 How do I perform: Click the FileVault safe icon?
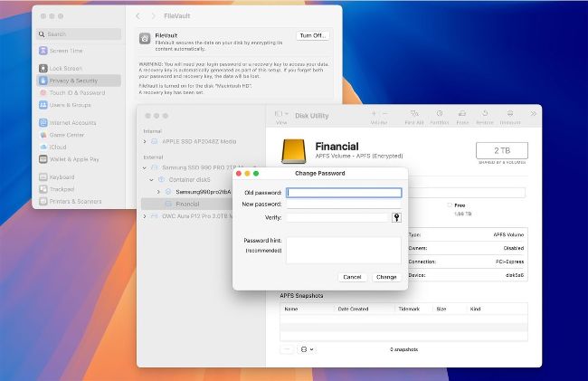coord(144,38)
